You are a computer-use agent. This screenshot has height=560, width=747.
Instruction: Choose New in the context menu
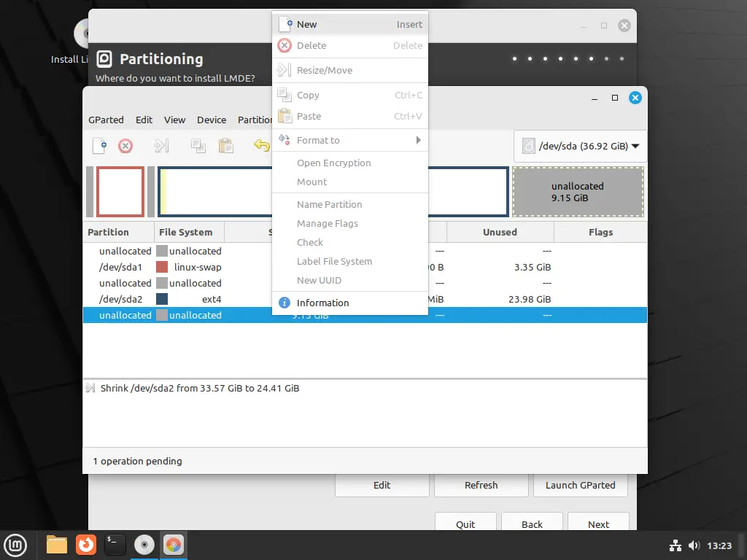tap(350, 24)
